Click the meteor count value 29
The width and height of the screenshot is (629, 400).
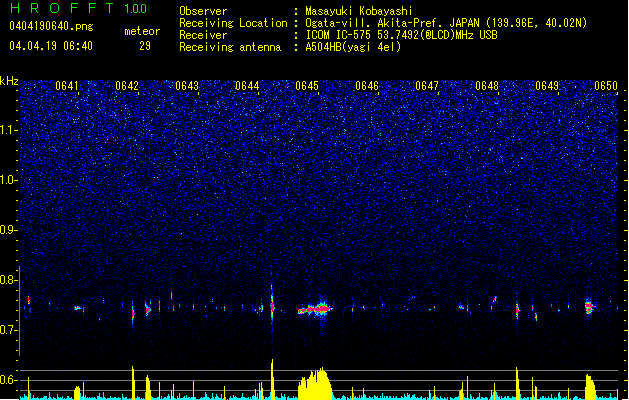pyautogui.click(x=145, y=46)
